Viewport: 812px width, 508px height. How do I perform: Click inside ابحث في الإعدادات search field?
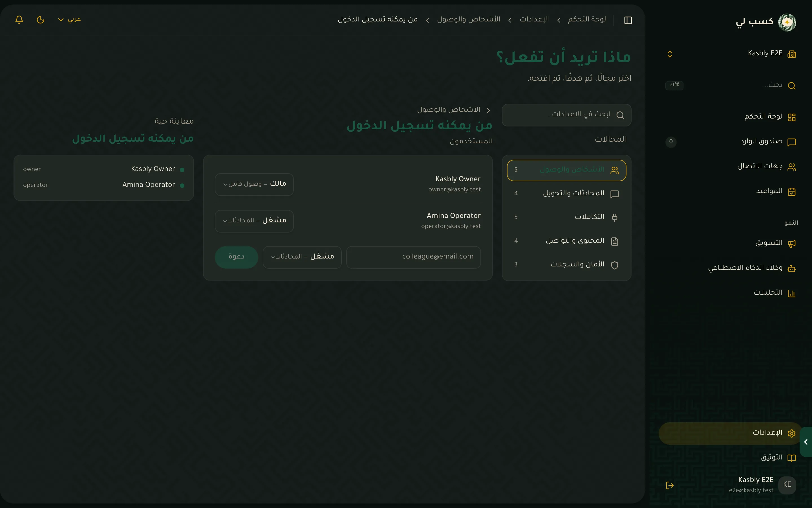[566, 115]
